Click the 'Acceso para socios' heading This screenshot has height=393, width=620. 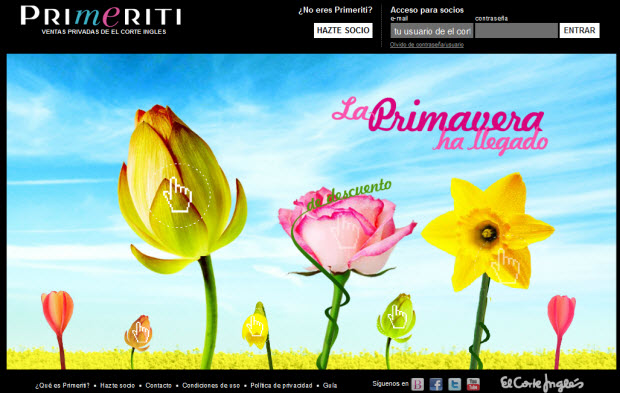pyautogui.click(x=427, y=10)
